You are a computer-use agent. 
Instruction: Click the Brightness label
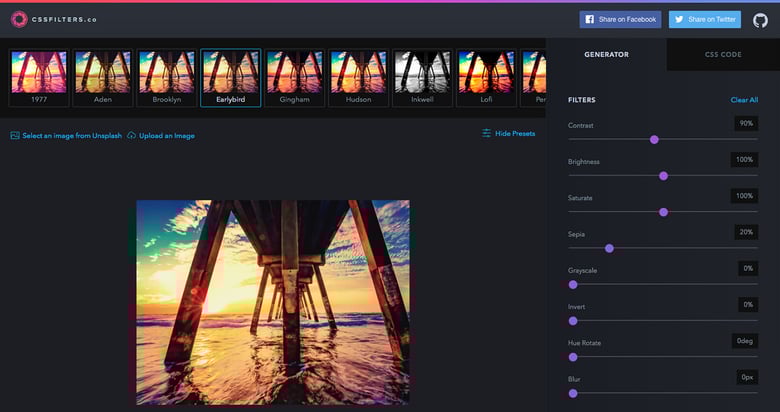584,162
